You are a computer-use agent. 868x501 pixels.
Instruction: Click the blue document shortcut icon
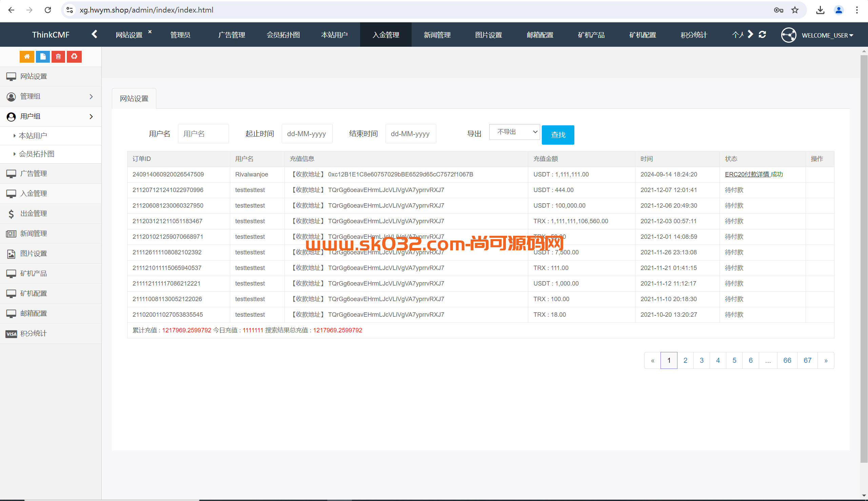coord(43,57)
